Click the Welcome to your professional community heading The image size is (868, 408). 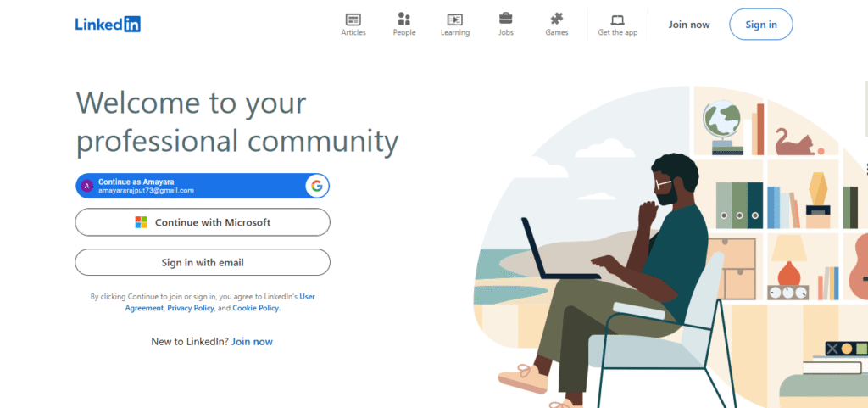237,122
